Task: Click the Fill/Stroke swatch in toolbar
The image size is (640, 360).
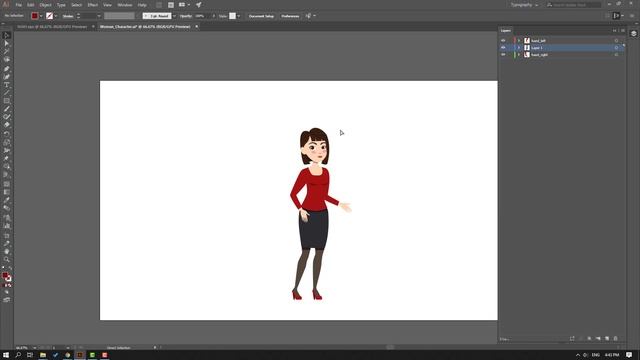Action: click(6, 276)
